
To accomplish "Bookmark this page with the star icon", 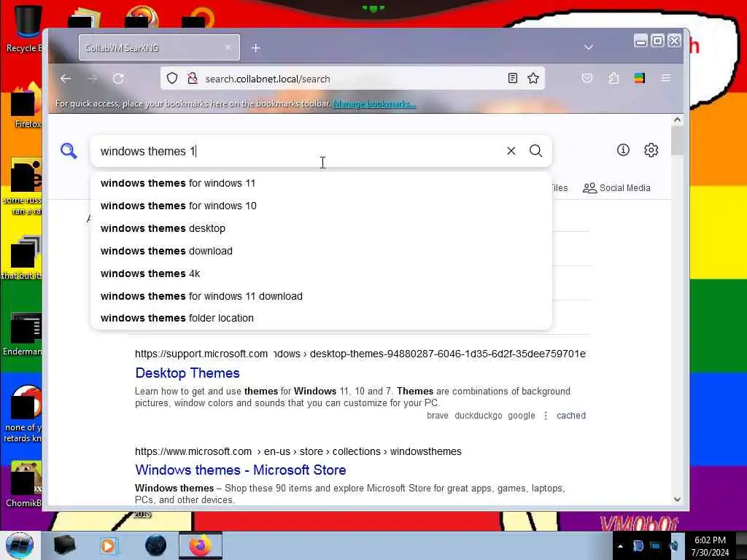I will tap(533, 78).
